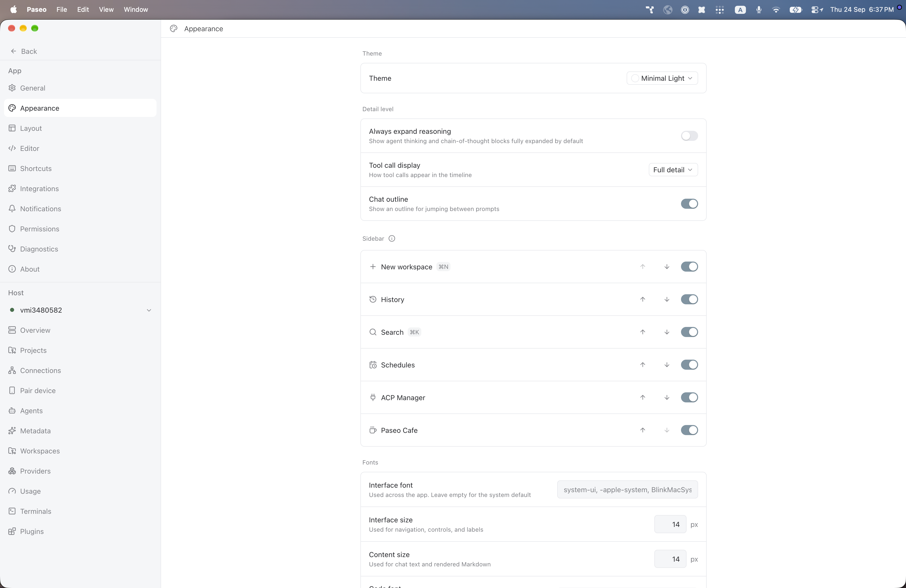
Task: Click the Plugins blocks icon
Action: tap(12, 532)
